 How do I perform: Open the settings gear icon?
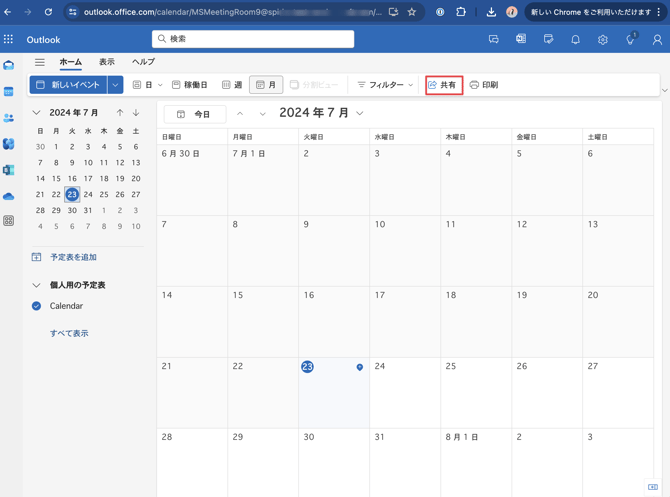pyautogui.click(x=602, y=40)
